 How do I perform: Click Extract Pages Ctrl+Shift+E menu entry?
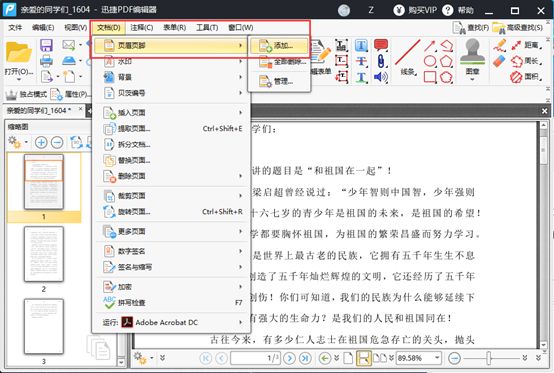173,129
